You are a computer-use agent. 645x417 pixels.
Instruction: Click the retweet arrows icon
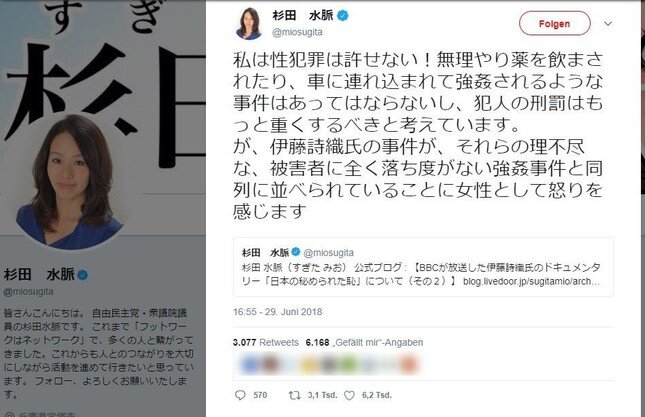point(294,395)
